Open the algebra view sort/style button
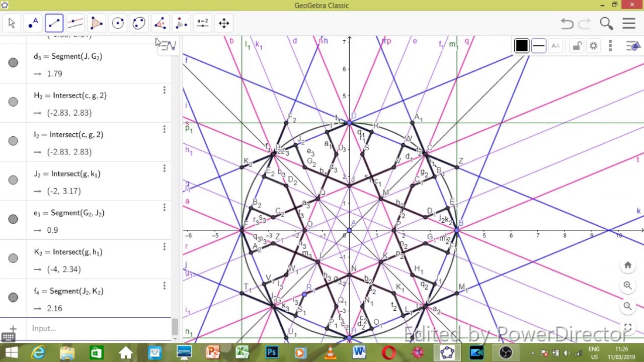The image size is (644, 362). coord(168,46)
